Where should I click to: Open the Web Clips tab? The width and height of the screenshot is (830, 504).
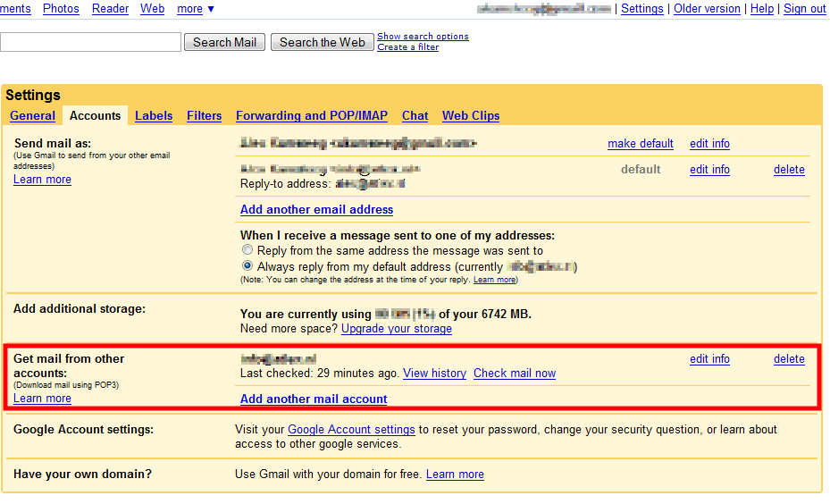click(x=471, y=115)
